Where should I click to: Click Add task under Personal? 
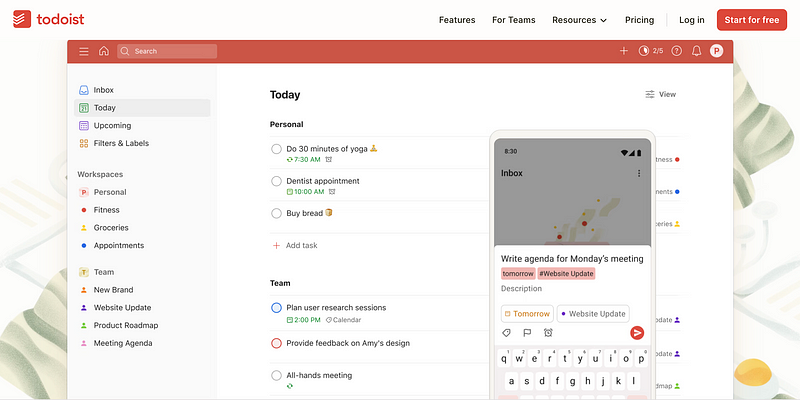pos(295,245)
